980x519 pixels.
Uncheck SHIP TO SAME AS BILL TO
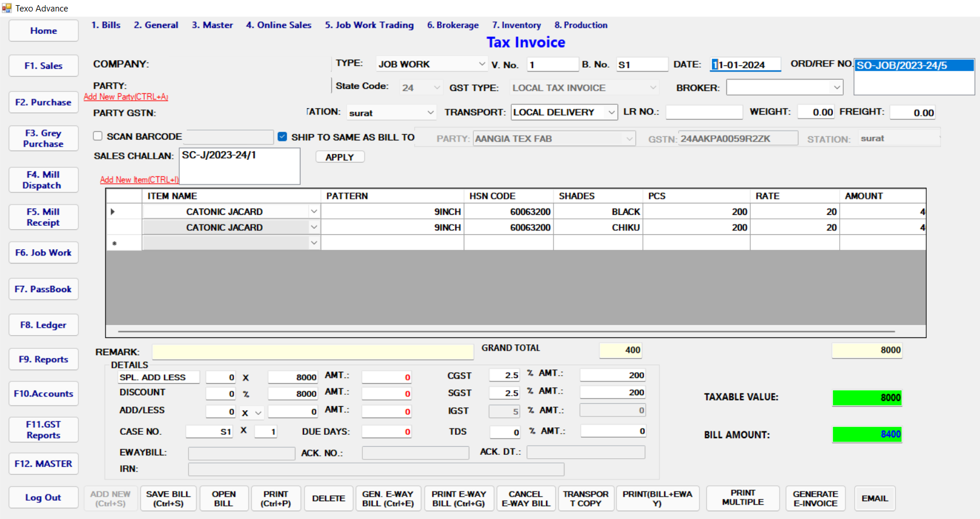(x=282, y=136)
